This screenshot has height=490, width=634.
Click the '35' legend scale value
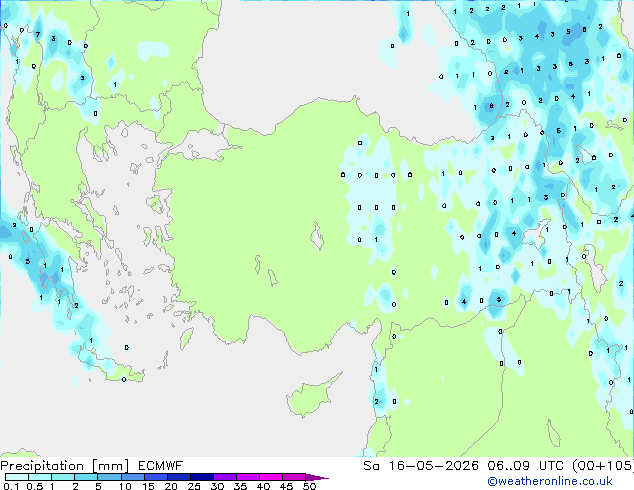click(x=240, y=486)
